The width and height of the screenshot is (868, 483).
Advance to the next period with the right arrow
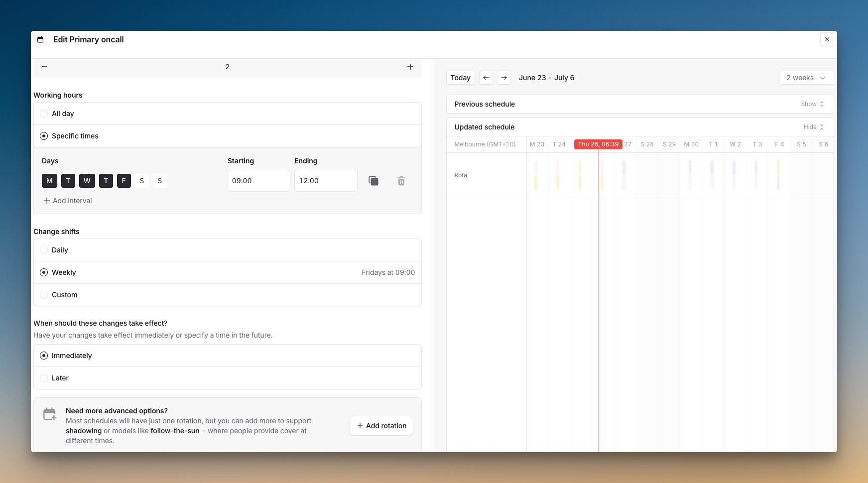[504, 78]
